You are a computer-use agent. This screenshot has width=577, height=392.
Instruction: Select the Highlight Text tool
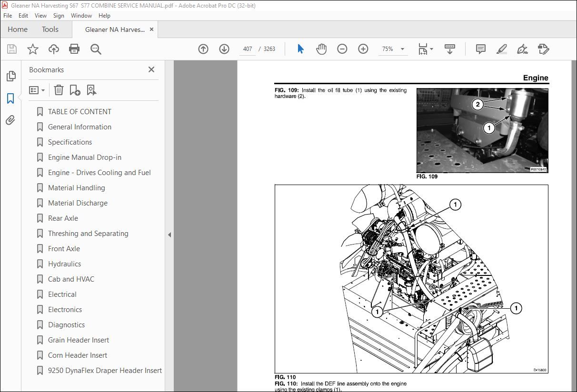pyautogui.click(x=501, y=49)
